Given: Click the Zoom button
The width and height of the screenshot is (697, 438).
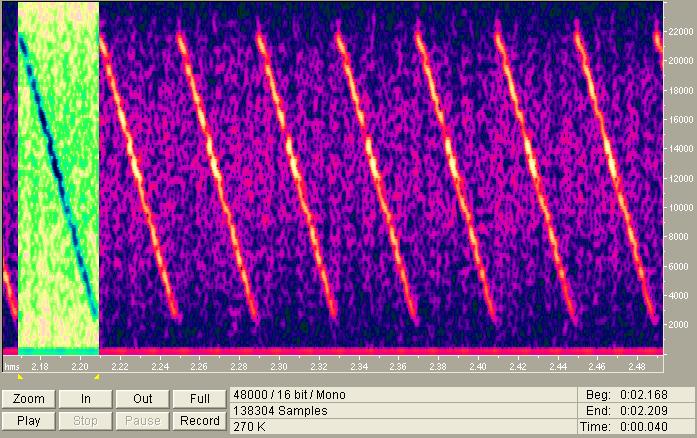Looking at the screenshot, I should 29,397.
